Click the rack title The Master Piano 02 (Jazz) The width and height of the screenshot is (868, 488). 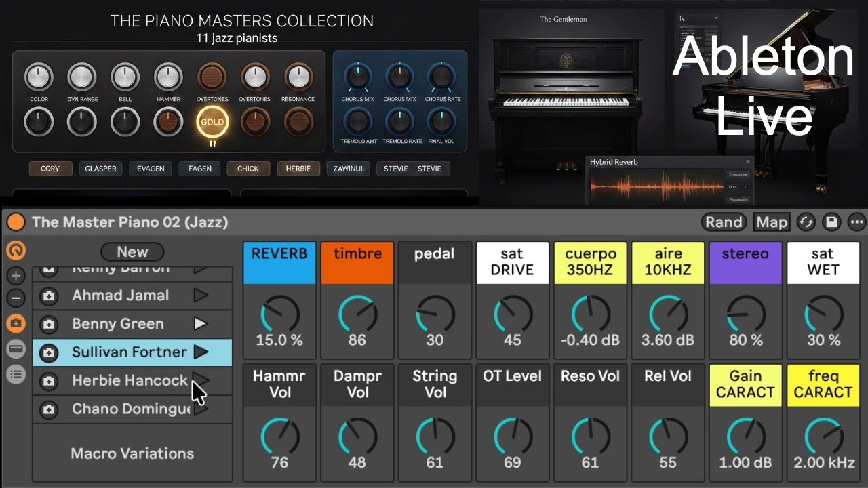[130, 222]
